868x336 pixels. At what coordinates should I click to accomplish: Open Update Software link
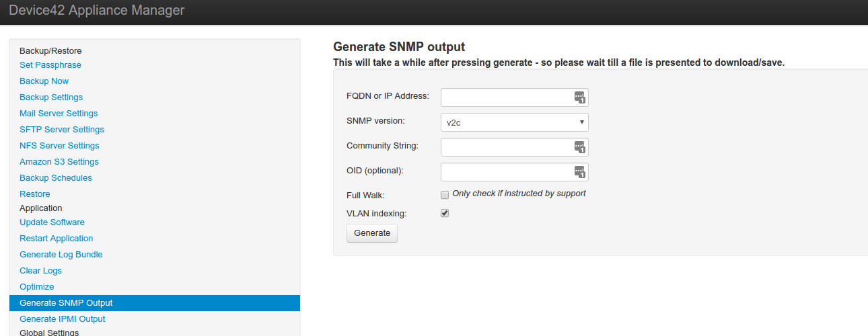click(x=52, y=222)
